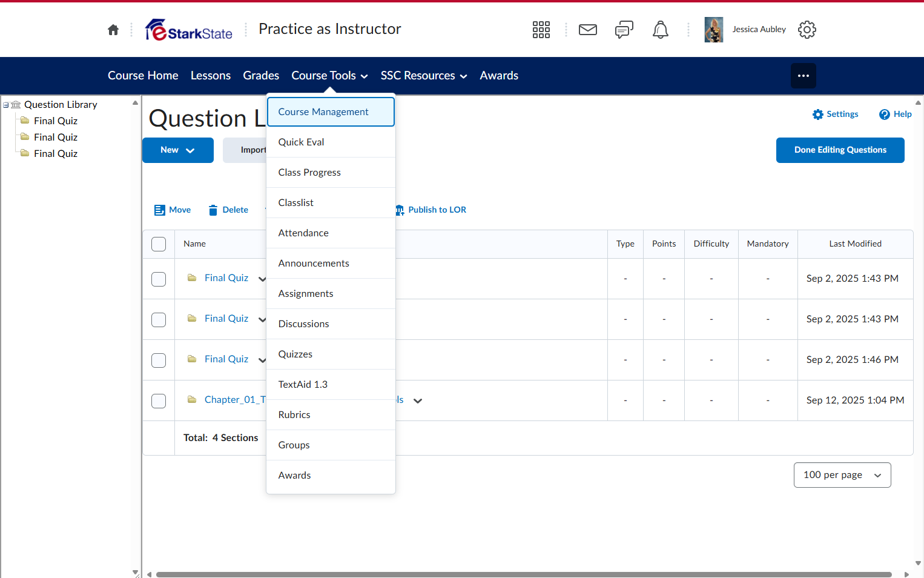The image size is (924, 578).
Task: Go to the Grades page
Action: coord(261,76)
